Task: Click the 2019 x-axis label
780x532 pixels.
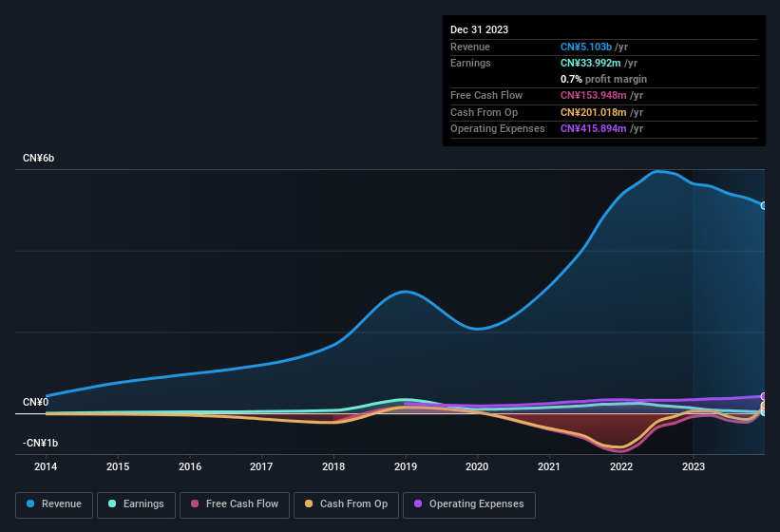Action: click(406, 466)
